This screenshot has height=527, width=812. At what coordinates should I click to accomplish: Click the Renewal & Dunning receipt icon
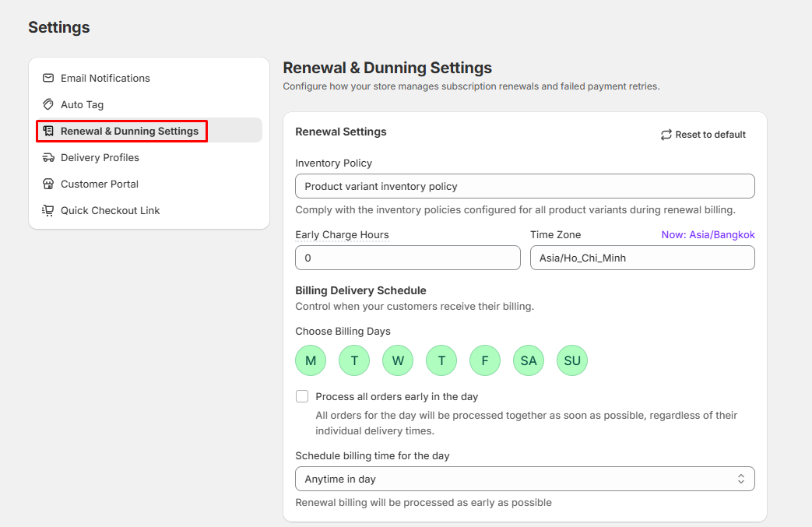click(x=48, y=131)
